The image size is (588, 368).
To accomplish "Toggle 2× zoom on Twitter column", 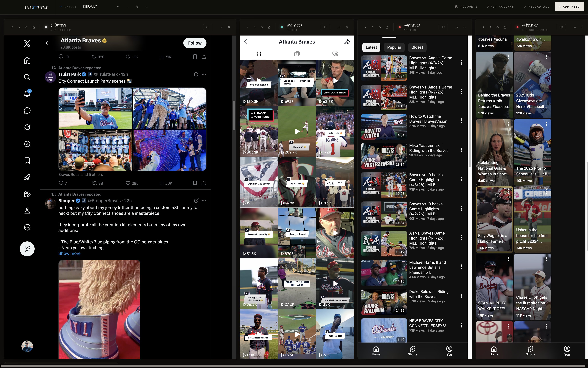I will 208,27.
